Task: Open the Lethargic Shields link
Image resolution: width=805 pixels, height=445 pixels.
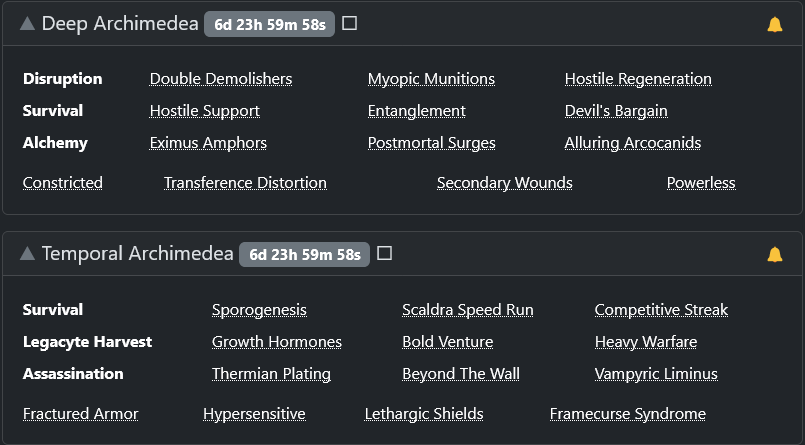Action: (423, 414)
